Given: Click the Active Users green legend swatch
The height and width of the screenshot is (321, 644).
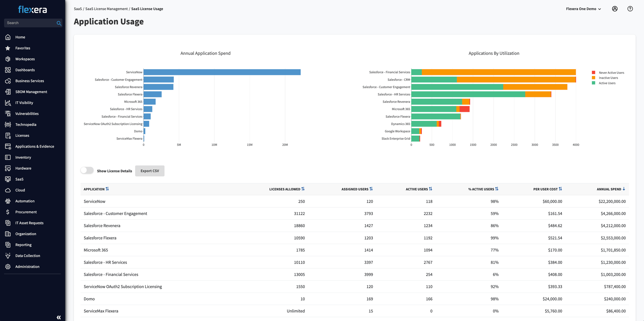Looking at the screenshot, I should 593,83.
